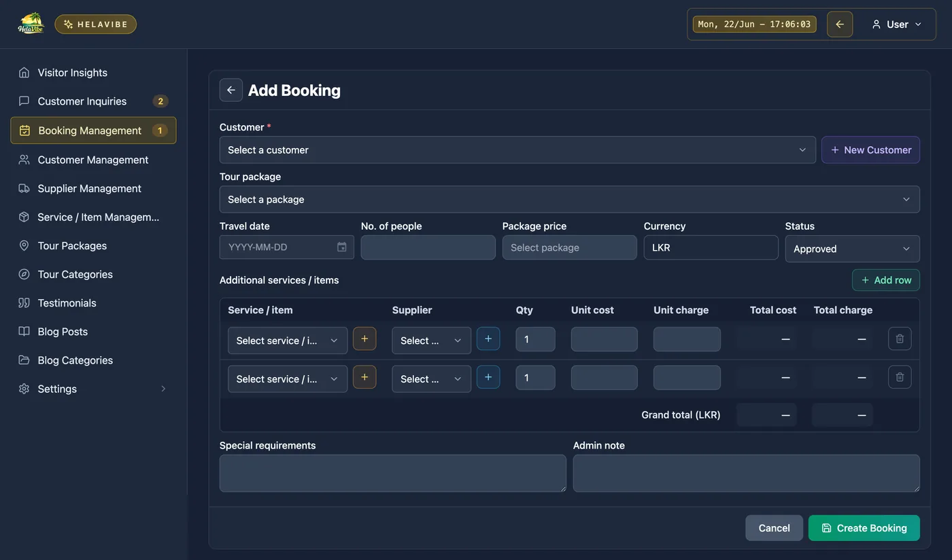Open Tour Packages in sidebar

point(93,245)
